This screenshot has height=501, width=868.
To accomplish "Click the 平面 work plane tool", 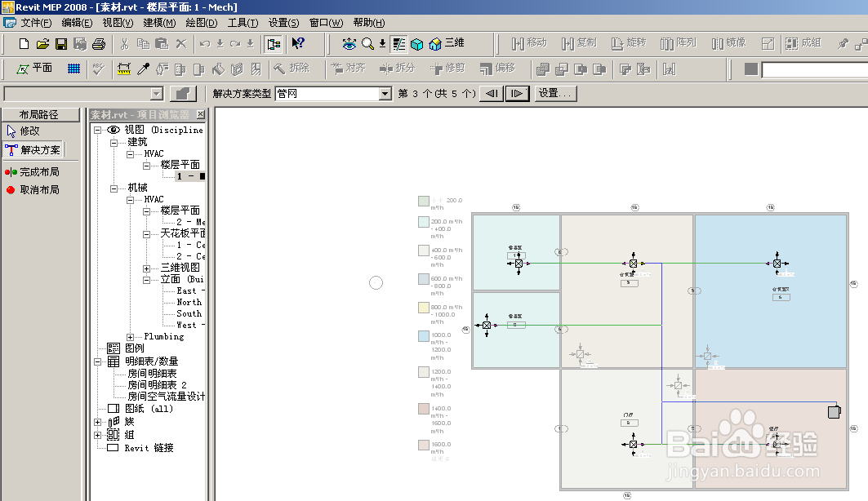I will click(34, 69).
